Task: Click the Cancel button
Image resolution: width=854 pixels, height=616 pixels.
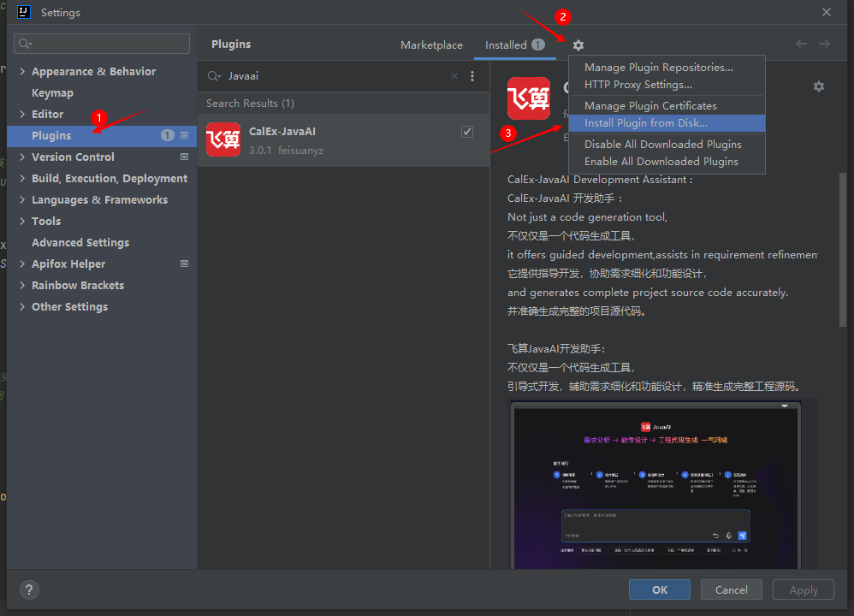Action: [731, 589]
